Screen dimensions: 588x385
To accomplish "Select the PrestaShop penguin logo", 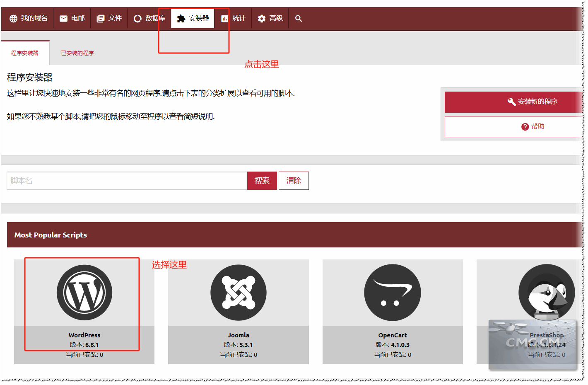I will [547, 293].
